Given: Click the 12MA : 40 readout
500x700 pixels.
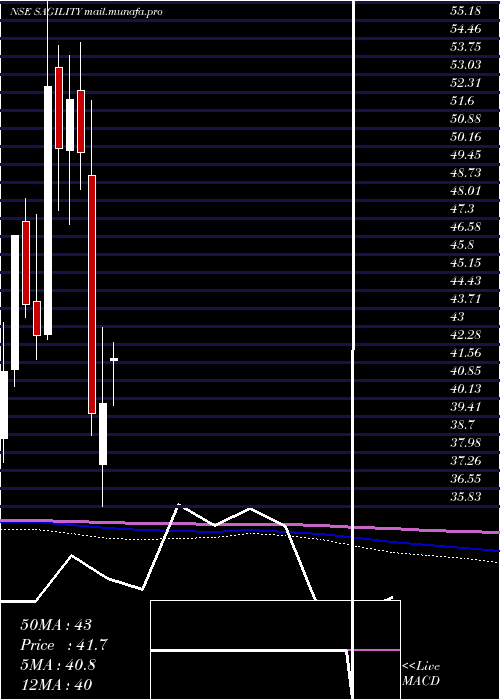Looking at the screenshot, I should 56,684.
